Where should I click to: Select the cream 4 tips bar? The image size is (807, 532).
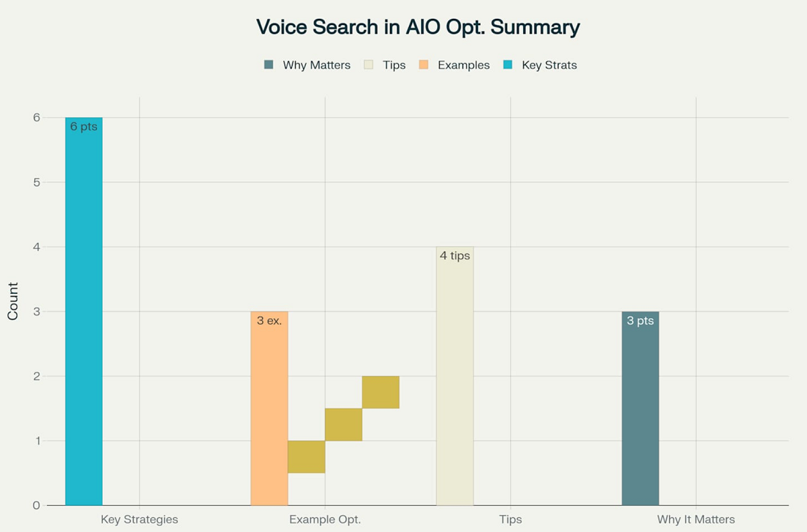tap(455, 376)
